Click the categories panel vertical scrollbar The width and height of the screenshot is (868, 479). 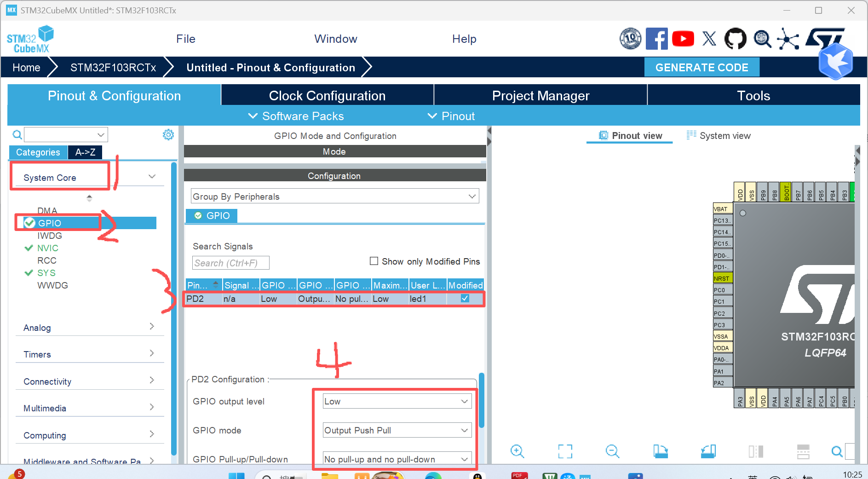[x=173, y=308]
